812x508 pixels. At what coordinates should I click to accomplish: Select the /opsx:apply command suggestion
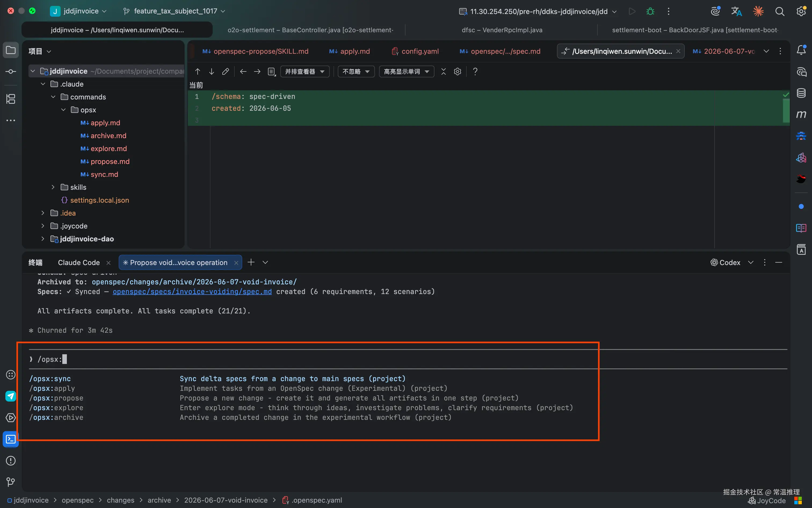(52, 388)
